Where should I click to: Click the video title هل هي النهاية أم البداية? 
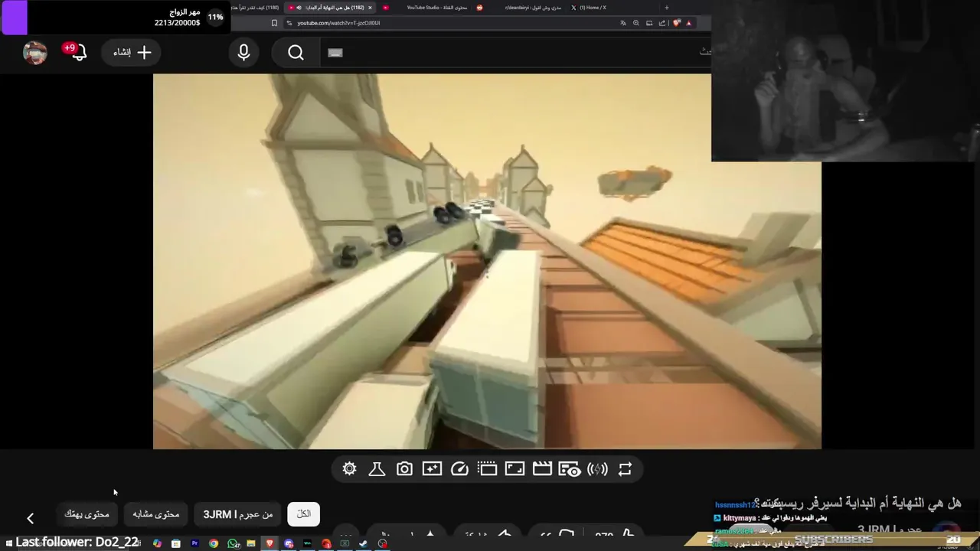coord(857,503)
